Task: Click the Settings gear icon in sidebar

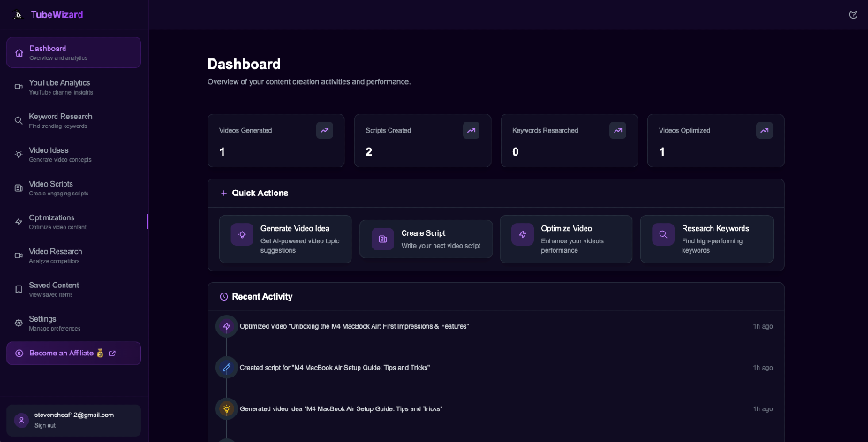Action: [x=19, y=323]
